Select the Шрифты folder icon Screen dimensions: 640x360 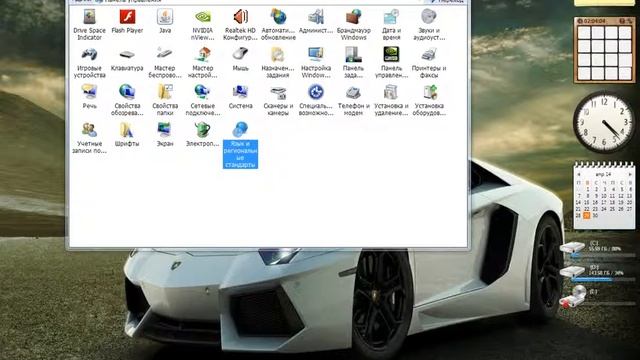[127, 135]
